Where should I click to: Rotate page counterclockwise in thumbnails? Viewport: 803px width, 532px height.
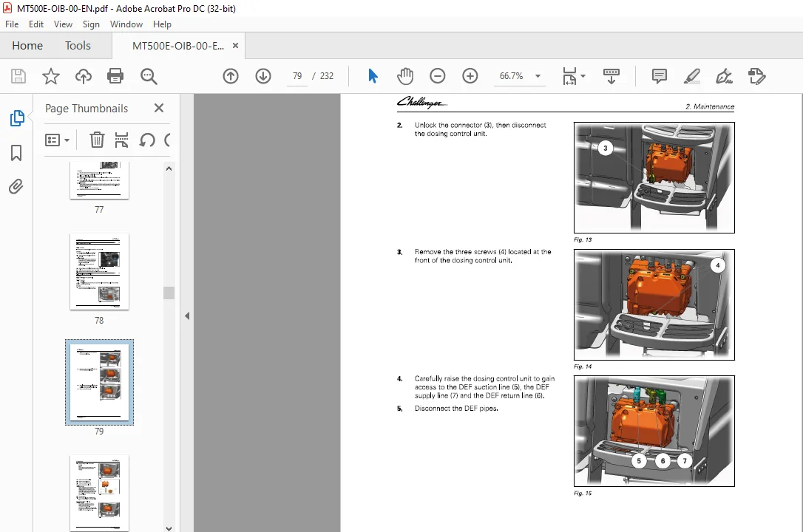pos(147,140)
